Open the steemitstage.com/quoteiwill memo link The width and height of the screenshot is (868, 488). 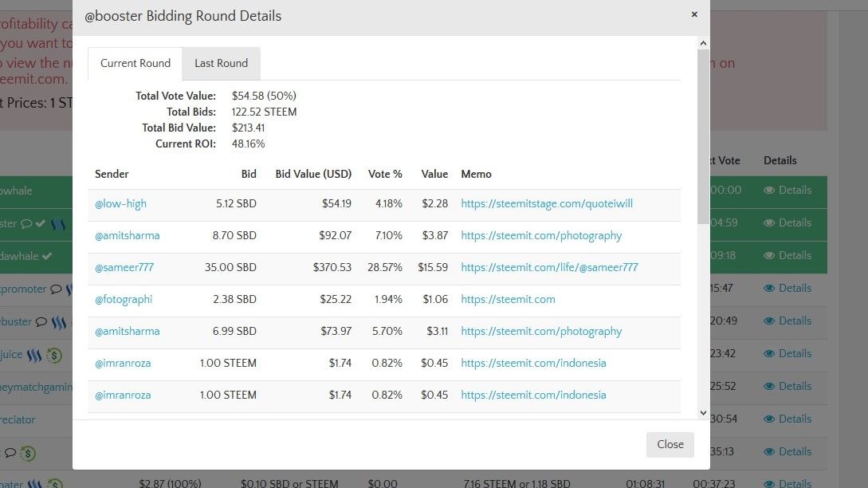(547, 204)
